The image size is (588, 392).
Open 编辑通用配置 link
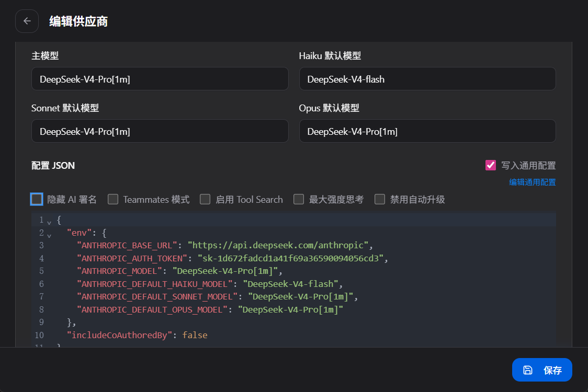pyautogui.click(x=532, y=182)
